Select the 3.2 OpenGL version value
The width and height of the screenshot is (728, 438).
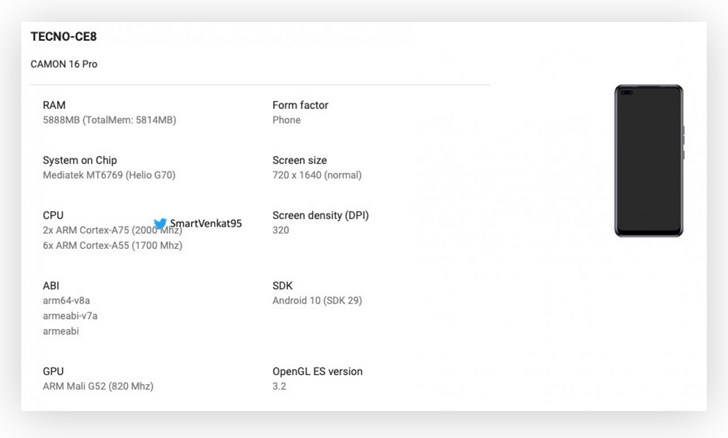point(280,386)
